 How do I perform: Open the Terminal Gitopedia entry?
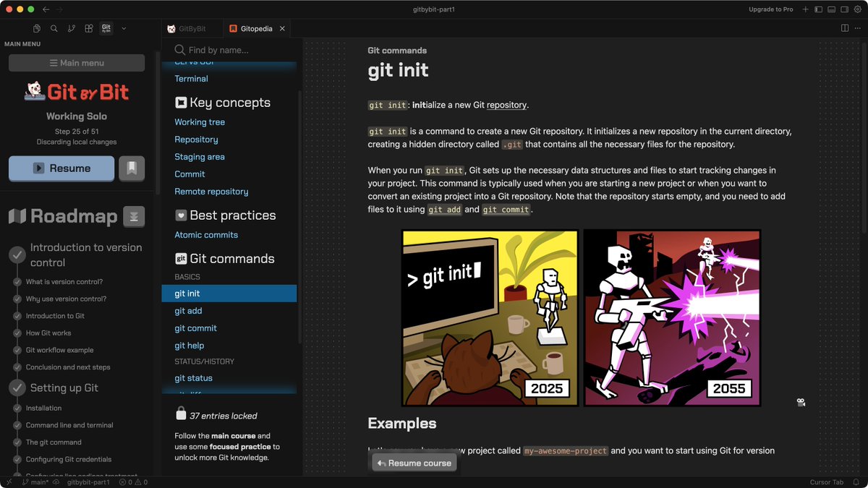tap(191, 79)
